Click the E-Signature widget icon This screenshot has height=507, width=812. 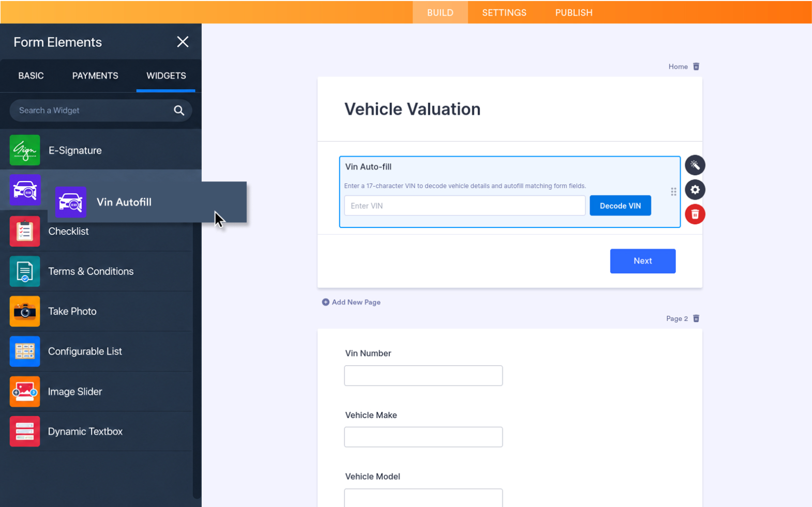[25, 150]
